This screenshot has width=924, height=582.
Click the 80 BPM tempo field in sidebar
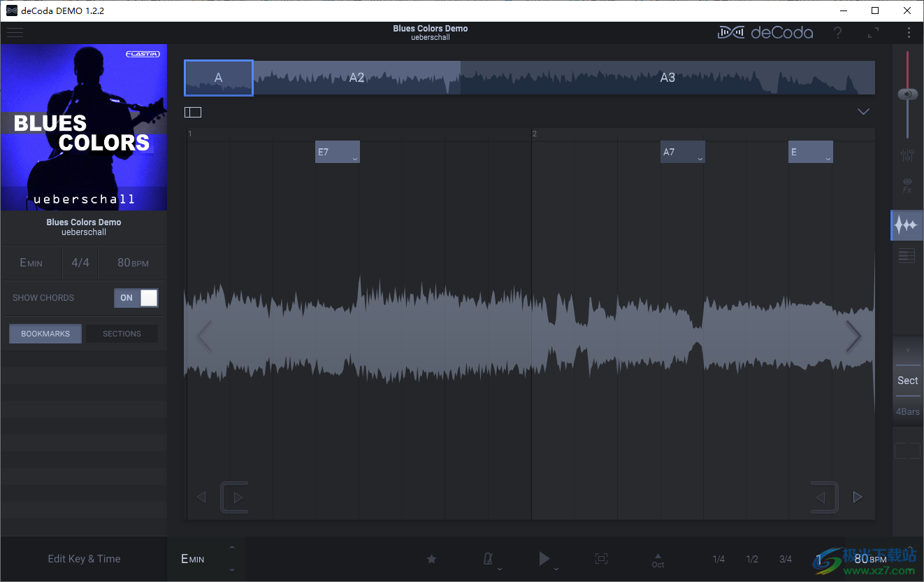pos(133,263)
